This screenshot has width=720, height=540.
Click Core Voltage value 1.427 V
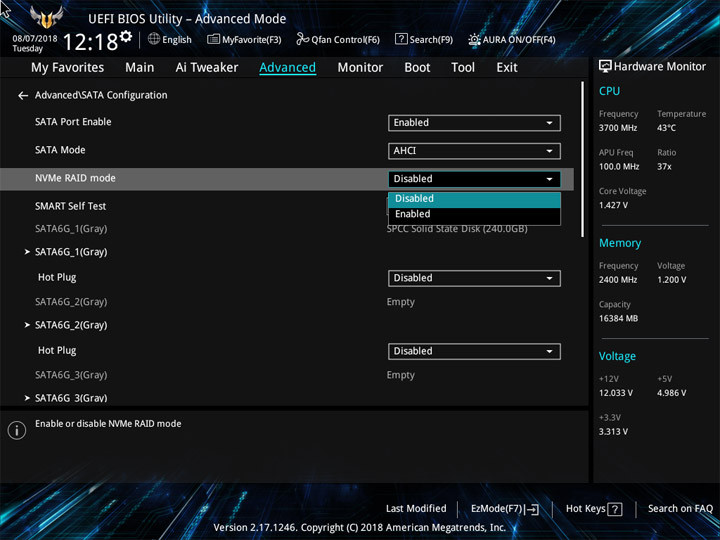click(x=613, y=205)
